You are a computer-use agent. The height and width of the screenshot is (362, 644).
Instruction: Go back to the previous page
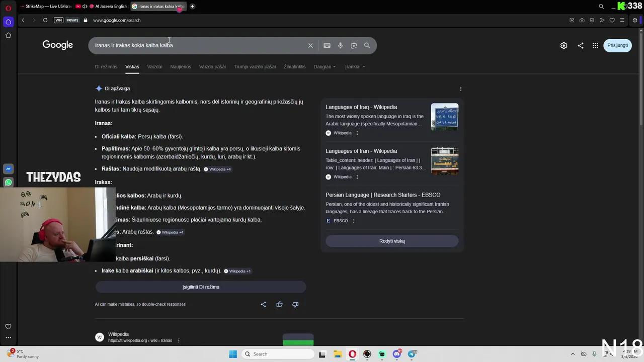point(23,20)
